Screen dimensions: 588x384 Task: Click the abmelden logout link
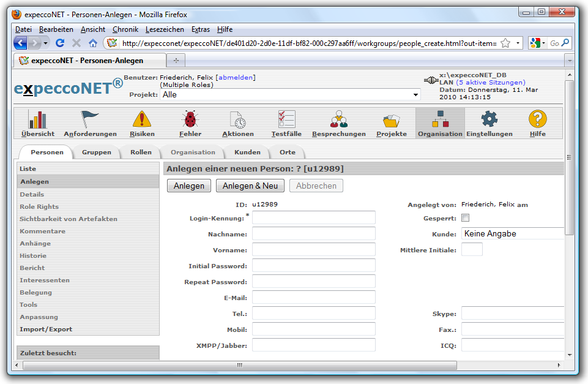(x=236, y=77)
